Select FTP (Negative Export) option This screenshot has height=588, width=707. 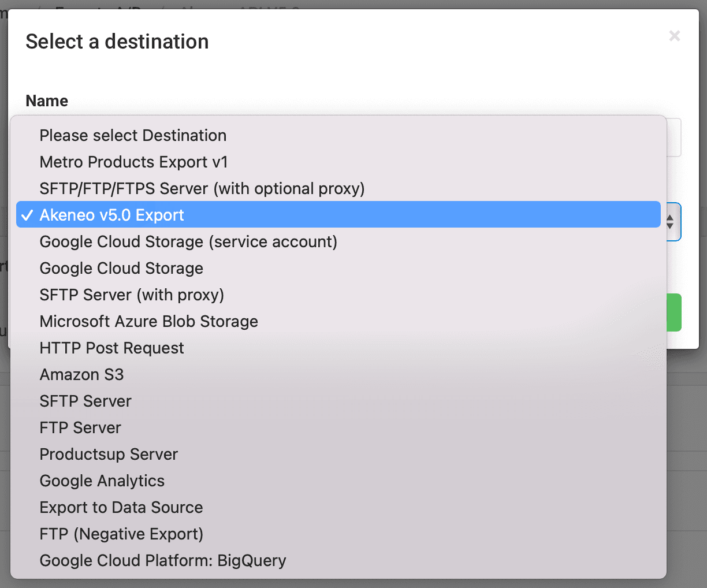pos(121,534)
